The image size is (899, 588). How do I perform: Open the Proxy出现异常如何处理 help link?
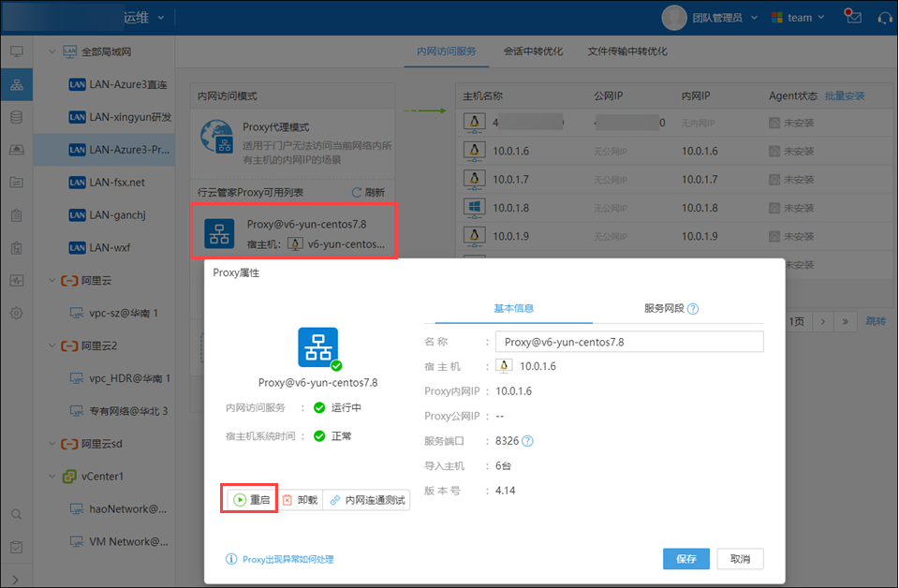(x=287, y=559)
